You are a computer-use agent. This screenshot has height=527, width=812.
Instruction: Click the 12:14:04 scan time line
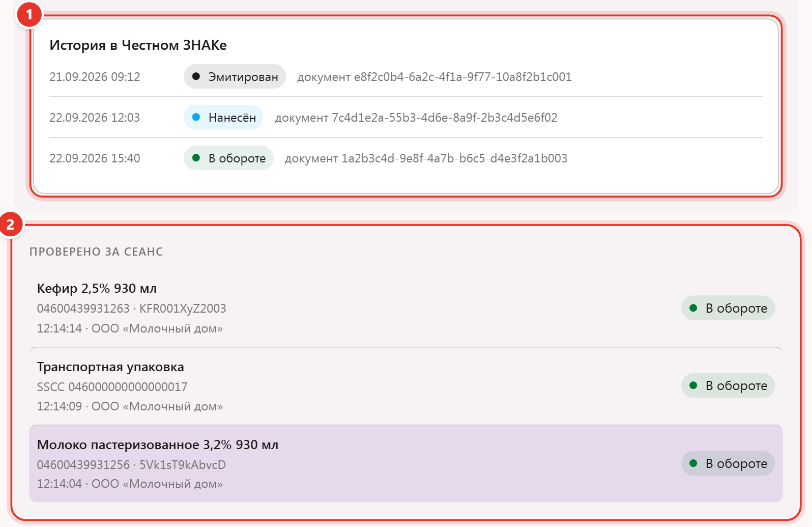point(130,484)
